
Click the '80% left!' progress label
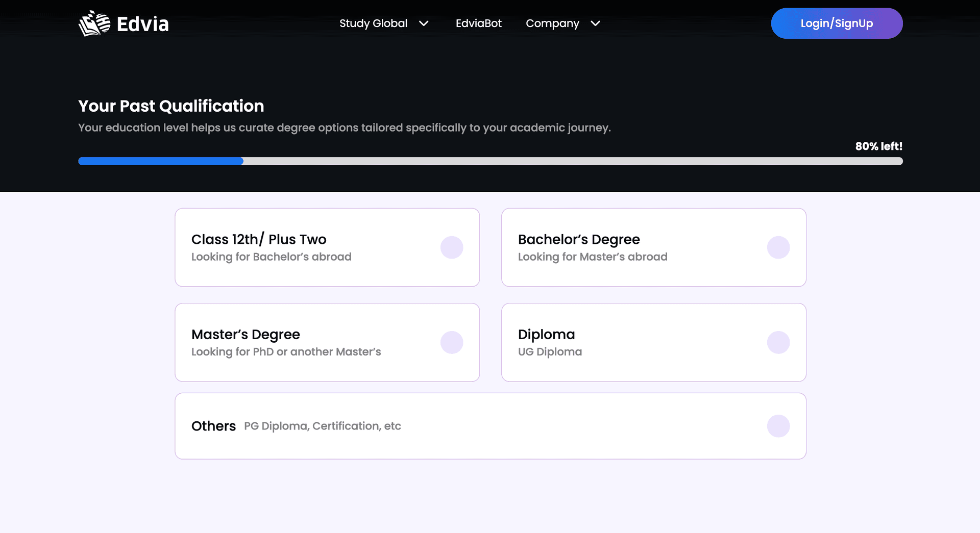(879, 146)
